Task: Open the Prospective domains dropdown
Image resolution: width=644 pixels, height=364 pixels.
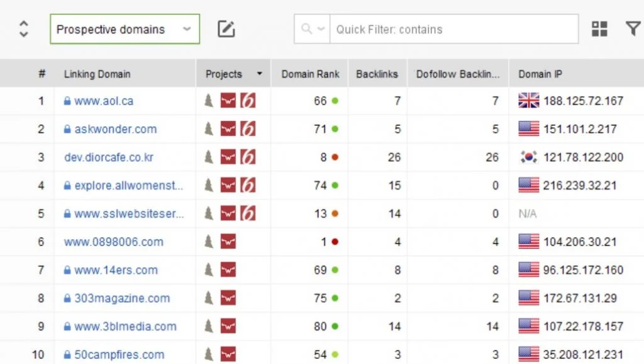Action: click(125, 29)
